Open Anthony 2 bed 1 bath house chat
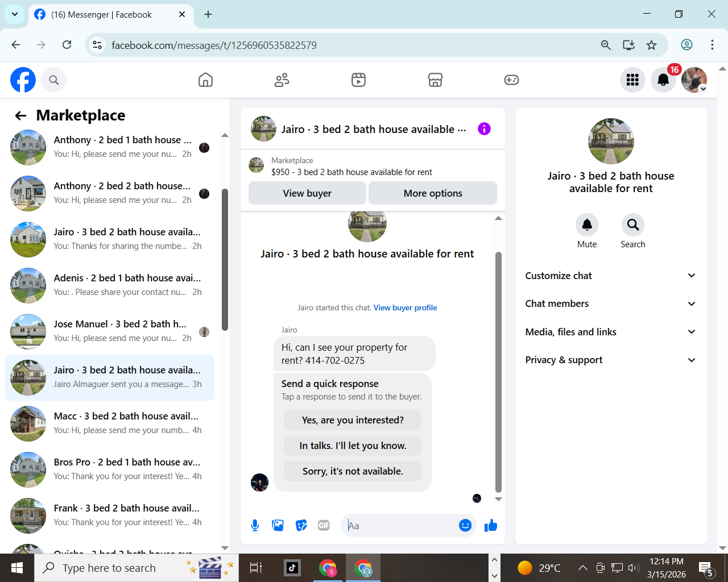Image resolution: width=728 pixels, height=582 pixels. 110,147
